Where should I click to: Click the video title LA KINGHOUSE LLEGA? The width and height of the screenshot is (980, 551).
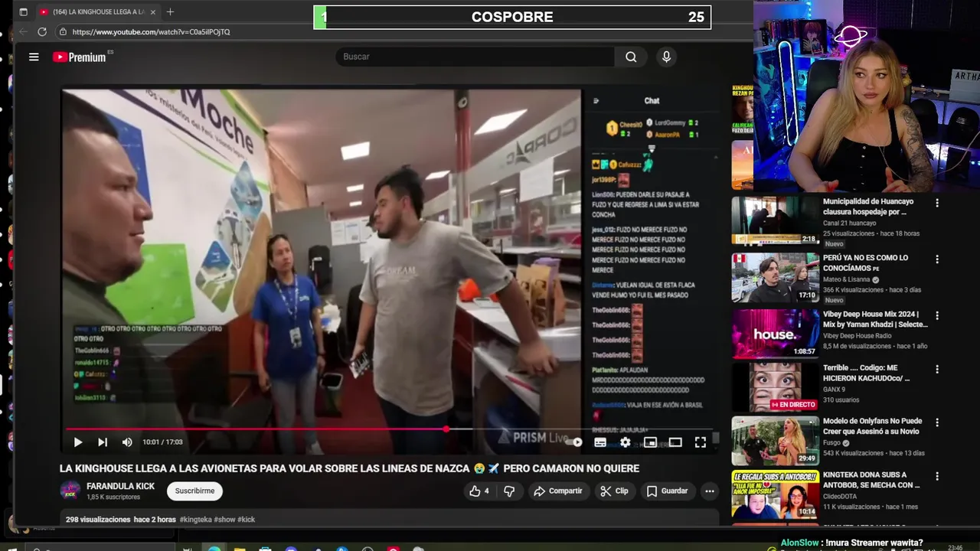[349, 468]
